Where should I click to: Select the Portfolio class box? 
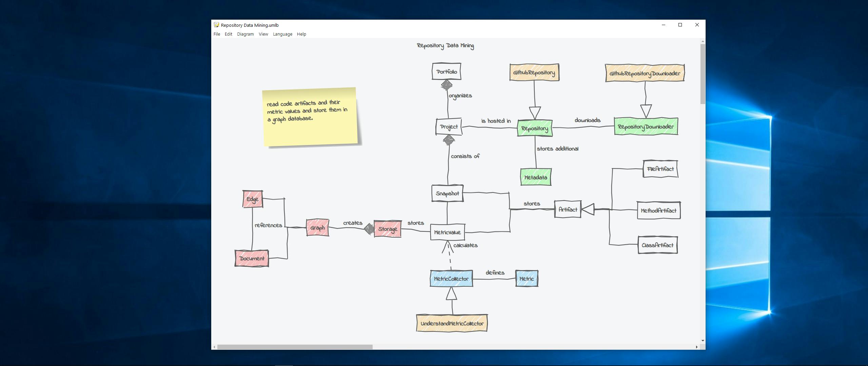(446, 72)
